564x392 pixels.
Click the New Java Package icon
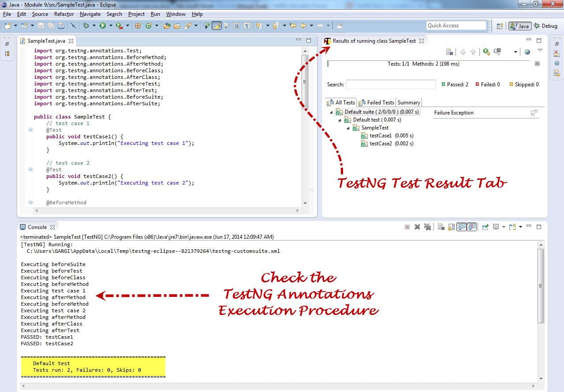[138, 26]
